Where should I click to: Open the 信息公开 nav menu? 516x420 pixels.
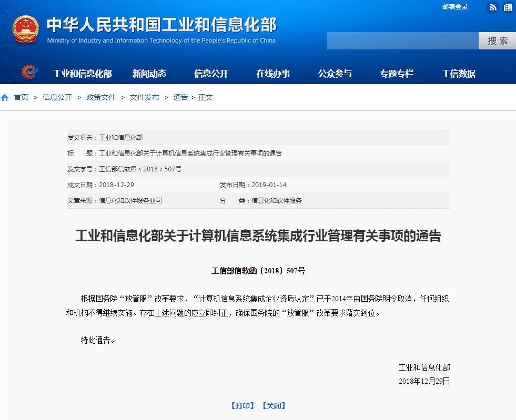click(211, 74)
